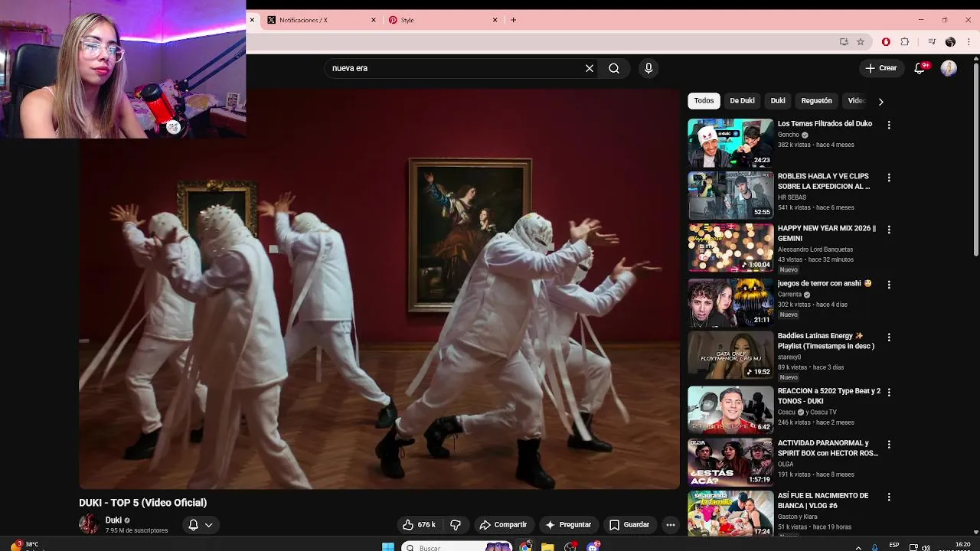980x551 pixels.
Task: Click the install/cast icon in address bar
Action: [844, 41]
